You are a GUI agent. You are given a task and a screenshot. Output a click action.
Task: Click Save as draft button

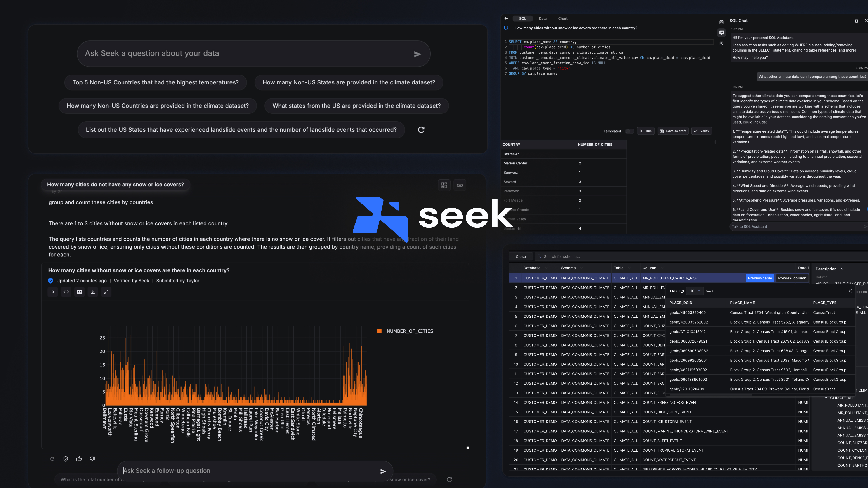[672, 131]
